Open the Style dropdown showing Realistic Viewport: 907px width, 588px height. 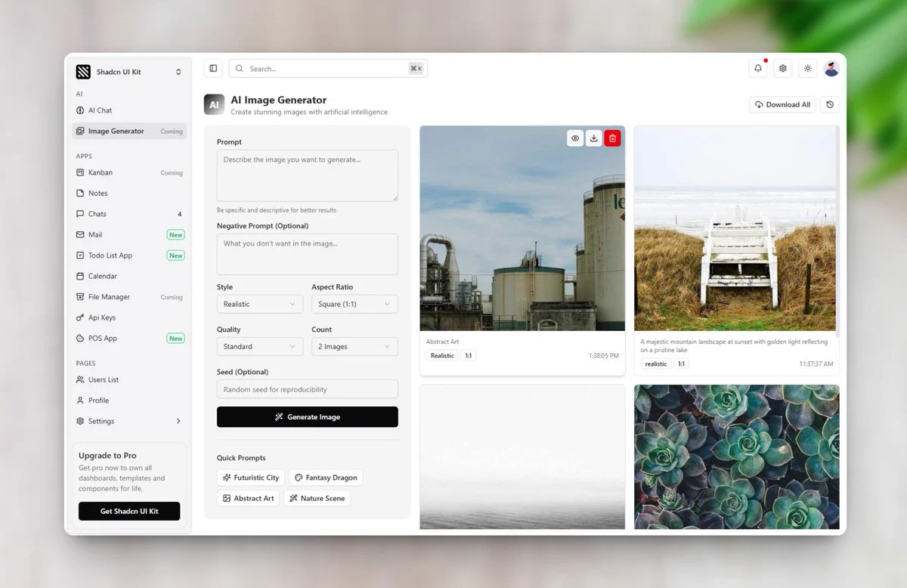click(260, 304)
